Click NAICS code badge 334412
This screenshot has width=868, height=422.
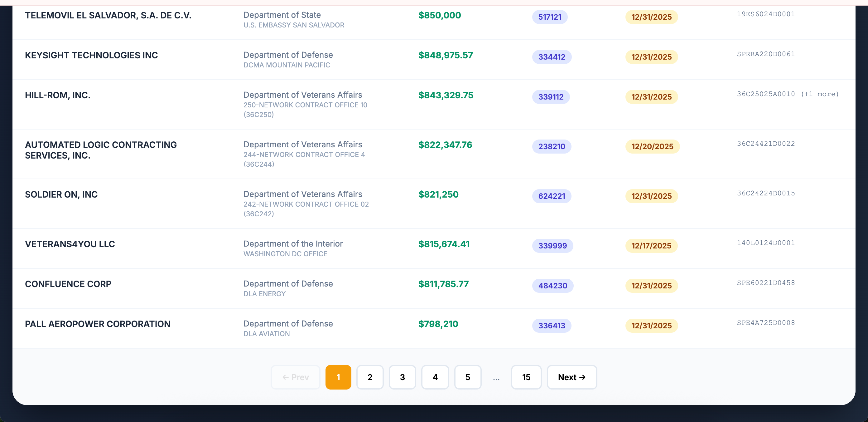coord(551,57)
